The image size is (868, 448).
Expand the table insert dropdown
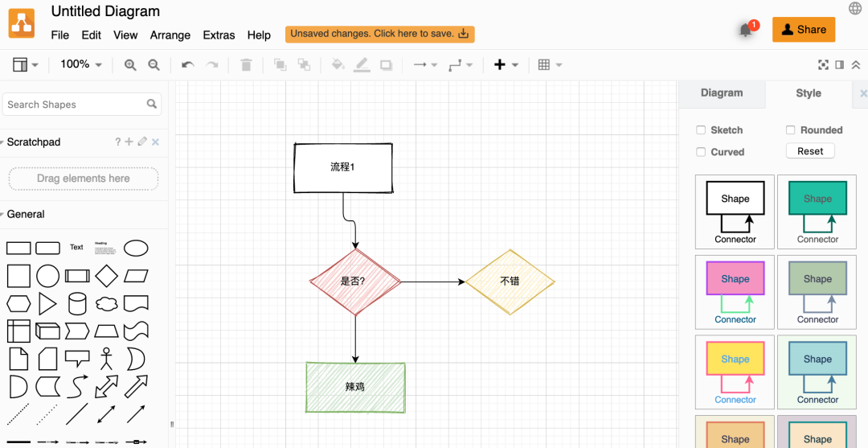pos(550,65)
